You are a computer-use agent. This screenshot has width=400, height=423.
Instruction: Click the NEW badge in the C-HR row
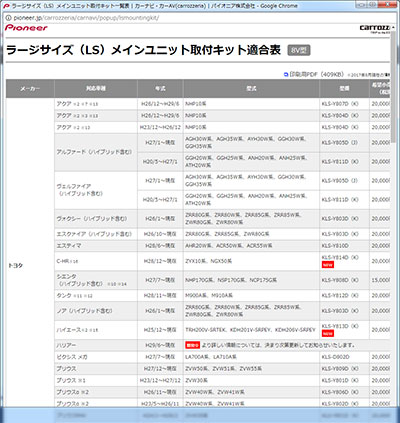click(x=328, y=265)
